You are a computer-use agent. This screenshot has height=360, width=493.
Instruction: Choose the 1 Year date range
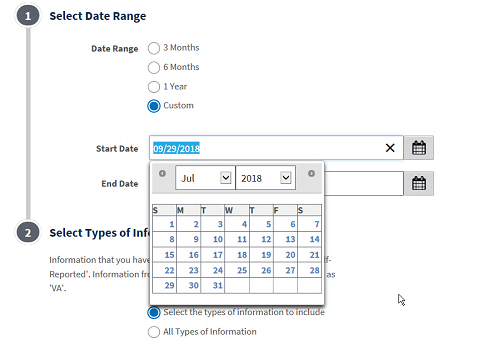[x=154, y=87]
